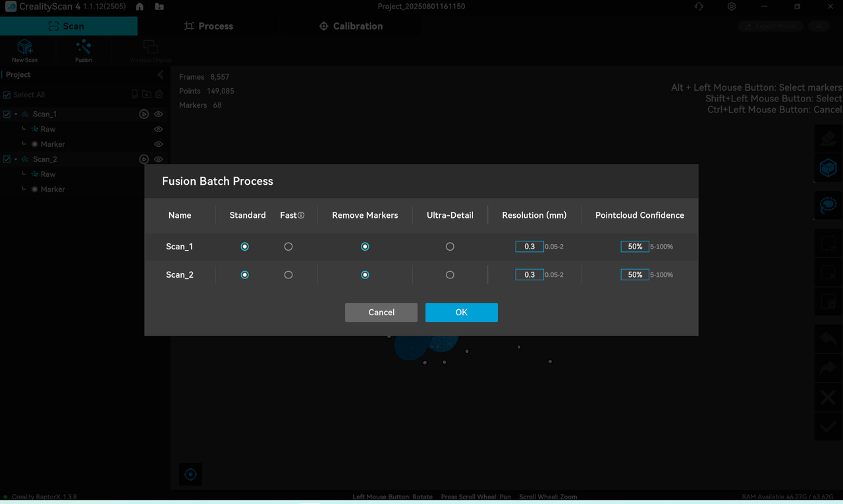Switch to the Calibration tab
The height and width of the screenshot is (504, 843).
click(x=350, y=26)
